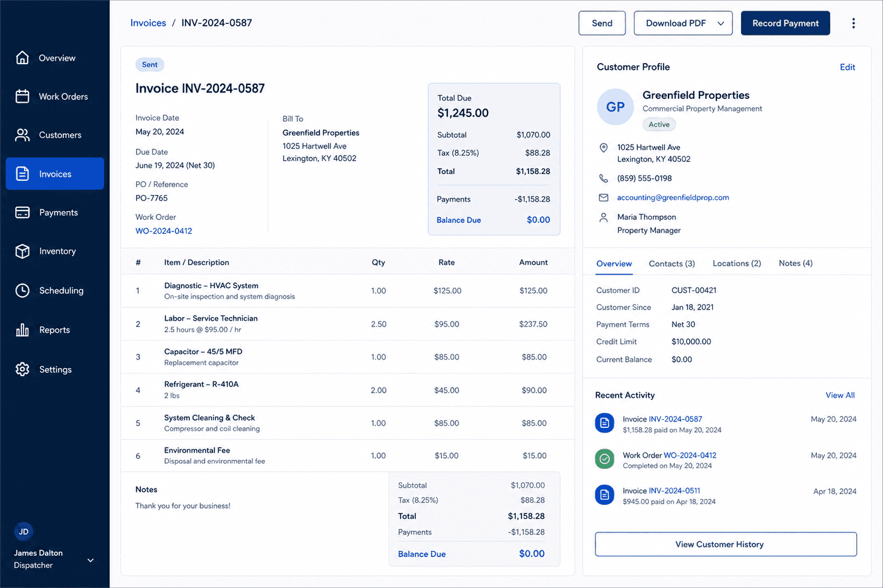
Task: Click the System Cleaning & Check line item
Action: coord(348,423)
